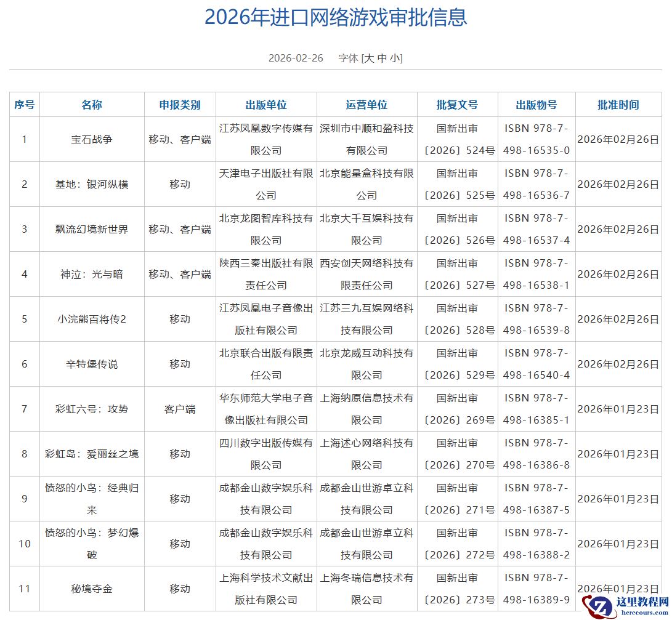This screenshot has width=672, height=620.
Task: Click the ISBN 978-7-498-16389-9 cell
Action: click(x=536, y=589)
